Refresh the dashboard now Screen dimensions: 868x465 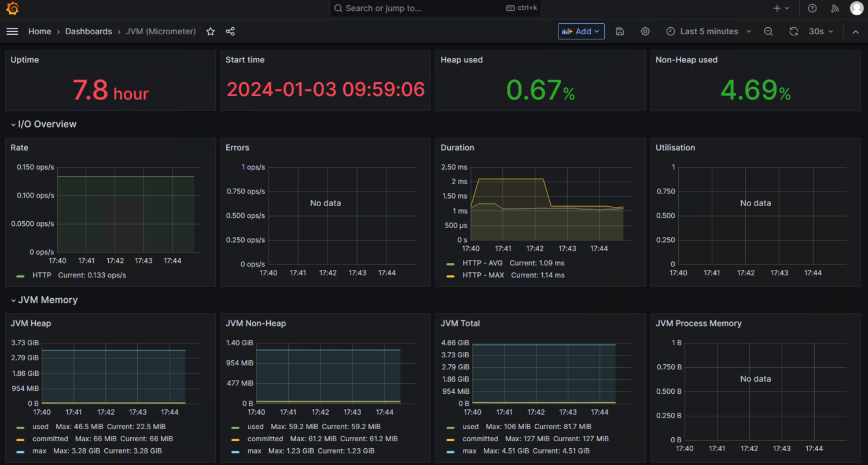point(794,31)
